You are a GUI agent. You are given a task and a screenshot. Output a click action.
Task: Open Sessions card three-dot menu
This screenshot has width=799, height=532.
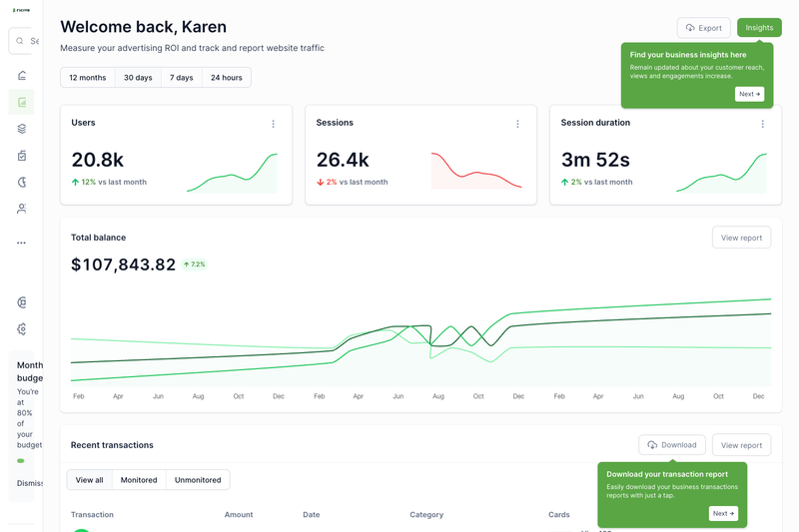coord(517,124)
